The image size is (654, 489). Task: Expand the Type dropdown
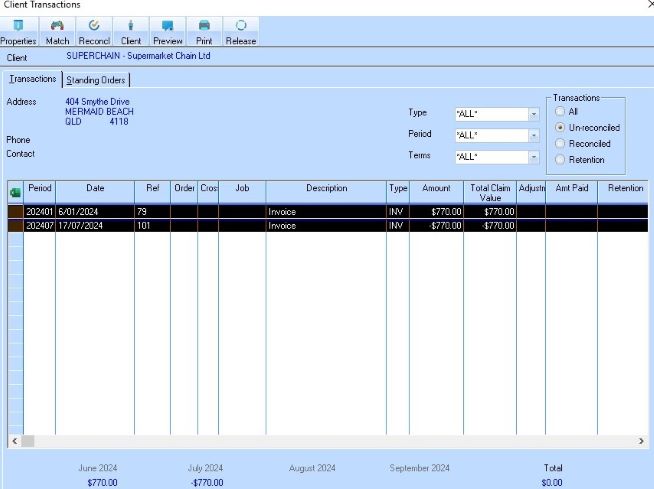[533, 114]
